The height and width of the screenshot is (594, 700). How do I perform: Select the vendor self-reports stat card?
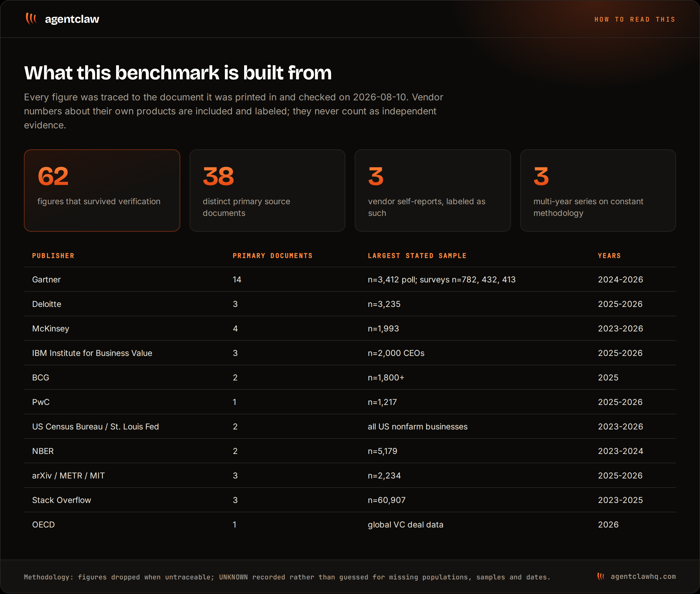[x=433, y=191]
